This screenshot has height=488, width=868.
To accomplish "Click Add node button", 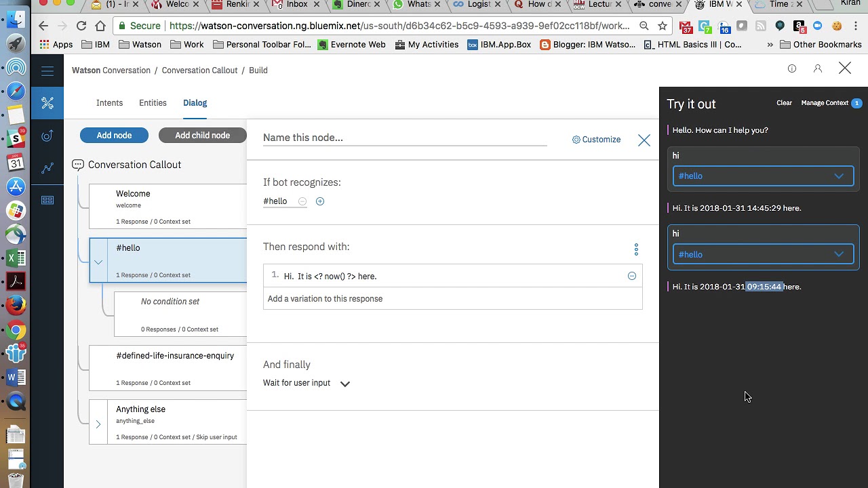I will click(x=114, y=135).
